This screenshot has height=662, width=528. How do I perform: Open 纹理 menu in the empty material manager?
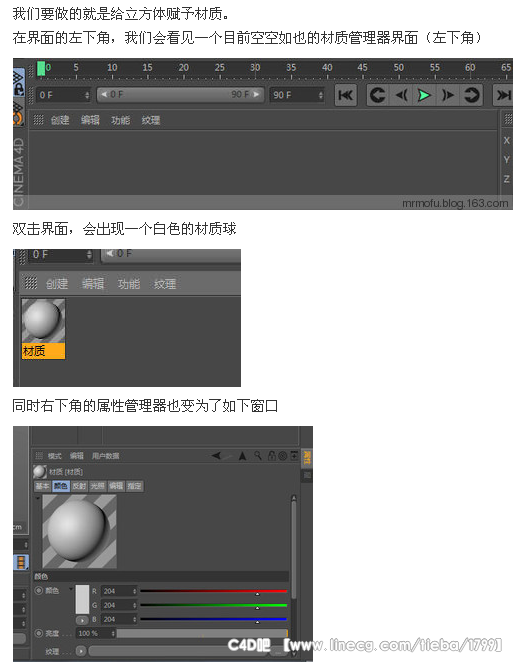pyautogui.click(x=151, y=120)
